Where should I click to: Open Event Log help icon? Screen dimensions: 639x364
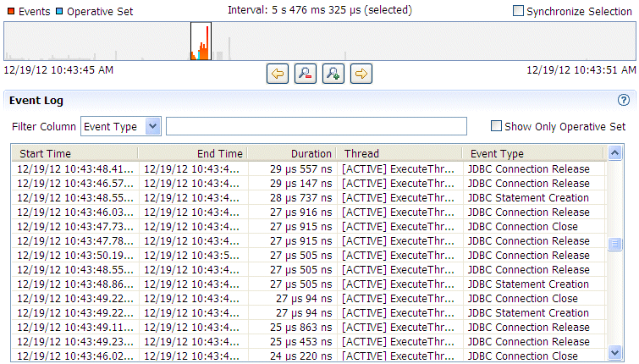coord(624,100)
